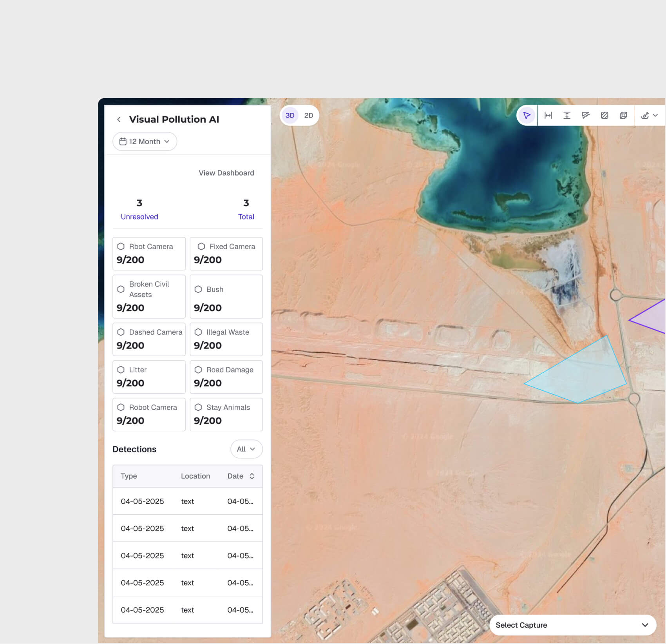Select the horizontal distance measurement tool
This screenshot has height=644, width=666.
coord(548,115)
